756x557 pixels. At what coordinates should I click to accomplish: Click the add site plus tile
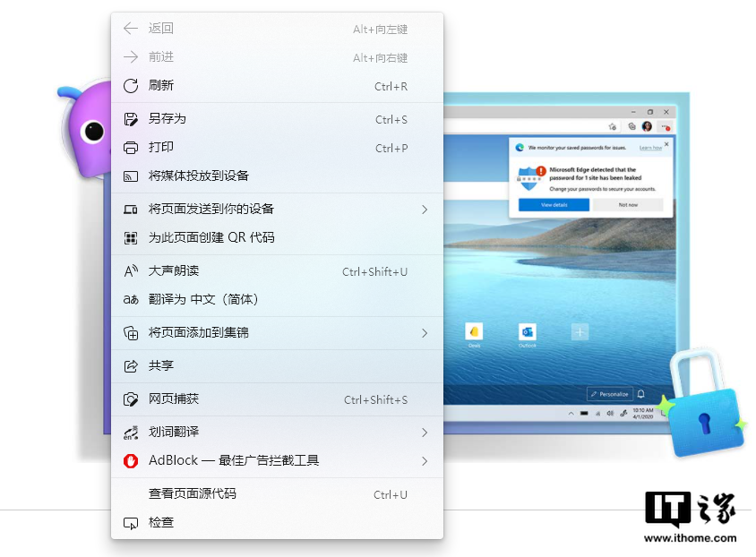tap(580, 332)
